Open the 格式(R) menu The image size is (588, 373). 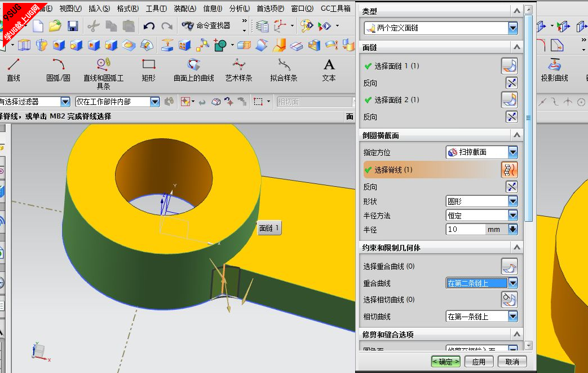pyautogui.click(x=127, y=8)
